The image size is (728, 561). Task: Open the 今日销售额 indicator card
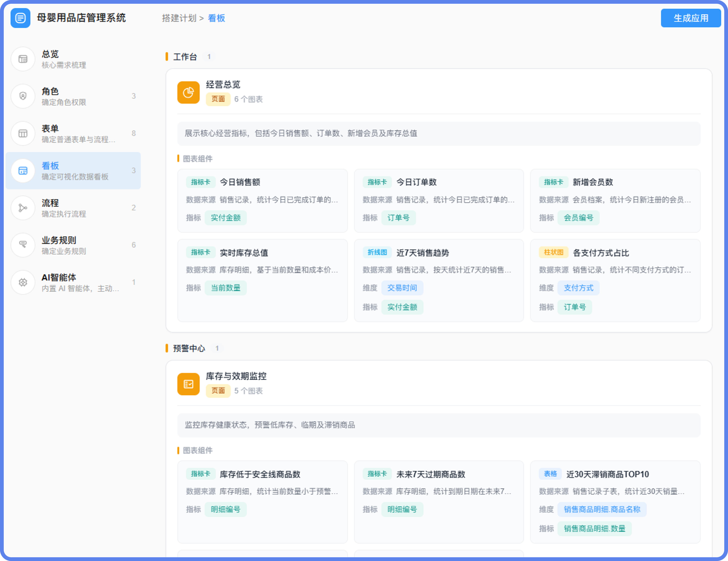pyautogui.click(x=262, y=201)
